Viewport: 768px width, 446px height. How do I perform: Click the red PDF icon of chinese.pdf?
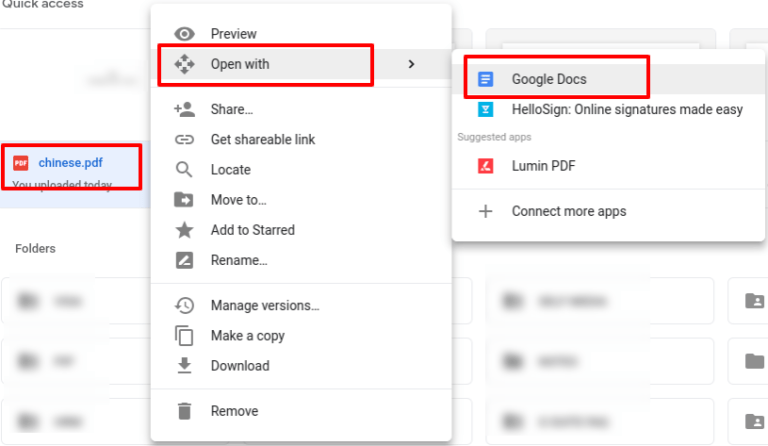pos(21,163)
